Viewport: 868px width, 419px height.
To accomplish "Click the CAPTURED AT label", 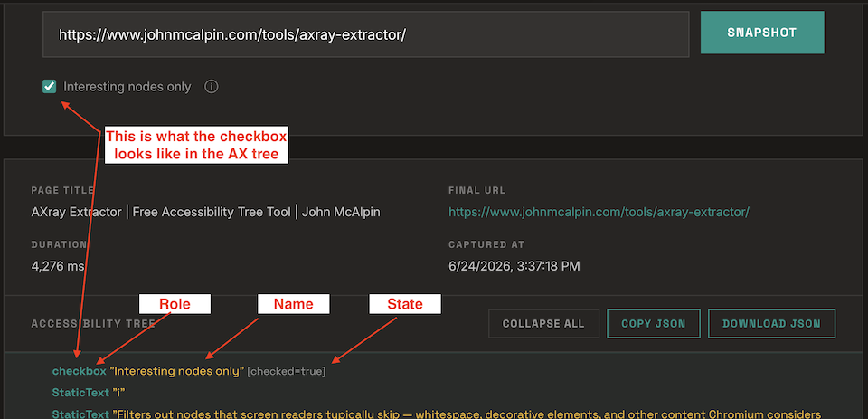I will [486, 244].
